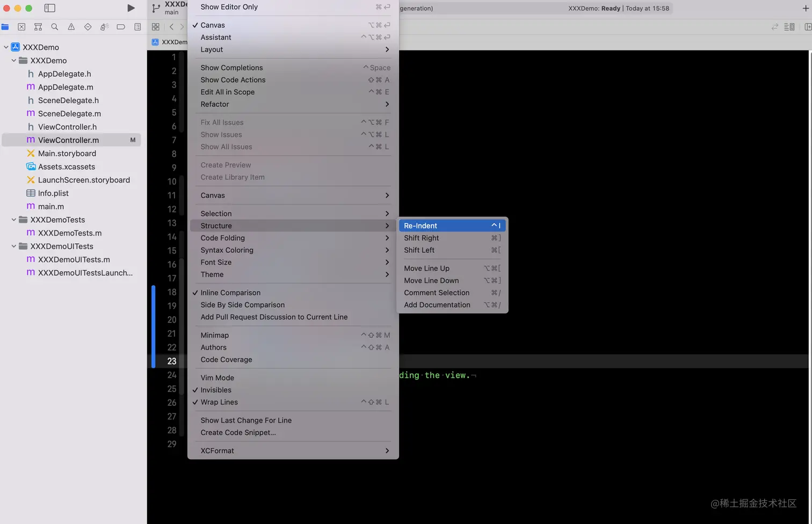The height and width of the screenshot is (524, 812).
Task: Click Re-Indent in the Structure submenu
Action: pyautogui.click(x=452, y=226)
